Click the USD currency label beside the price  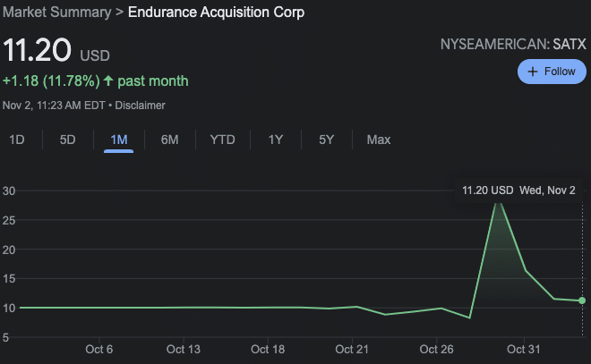coord(95,55)
